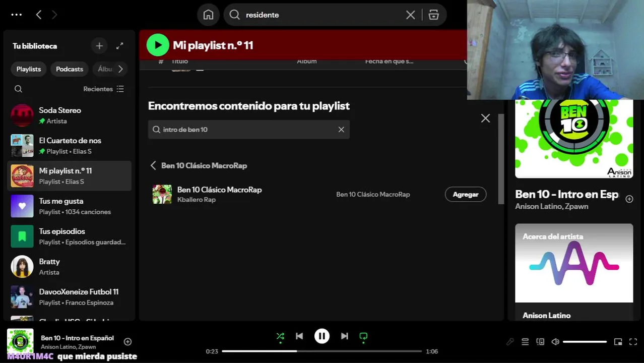Add the bottom-bar track to Tus me gusta
The height and width of the screenshot is (363, 644).
127,341
